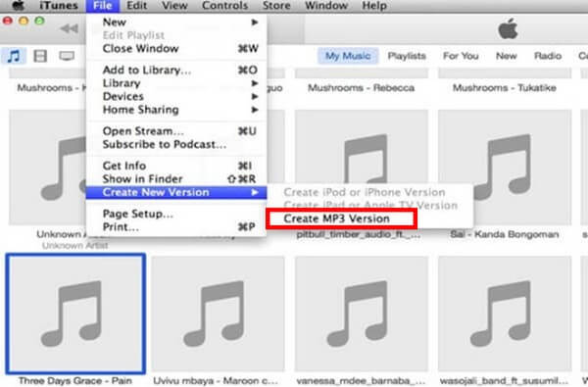
Task: Click the Apple logo in display area
Action: [508, 28]
